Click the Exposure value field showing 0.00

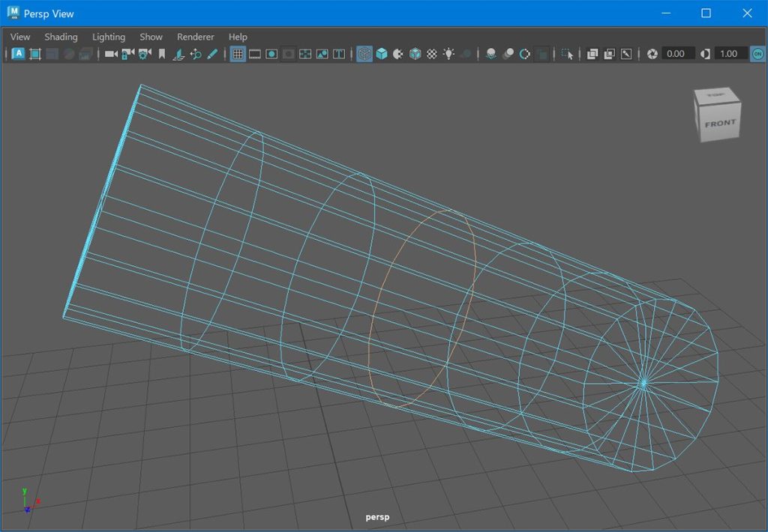coord(677,54)
